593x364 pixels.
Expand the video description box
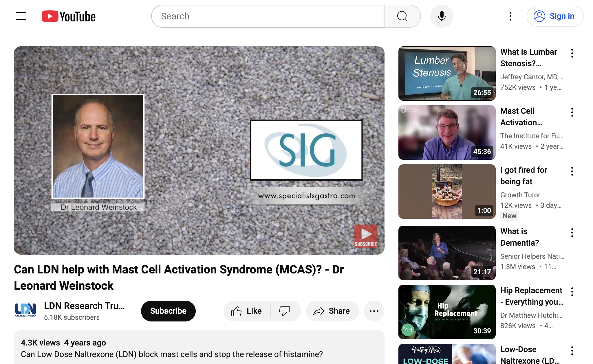click(x=199, y=347)
